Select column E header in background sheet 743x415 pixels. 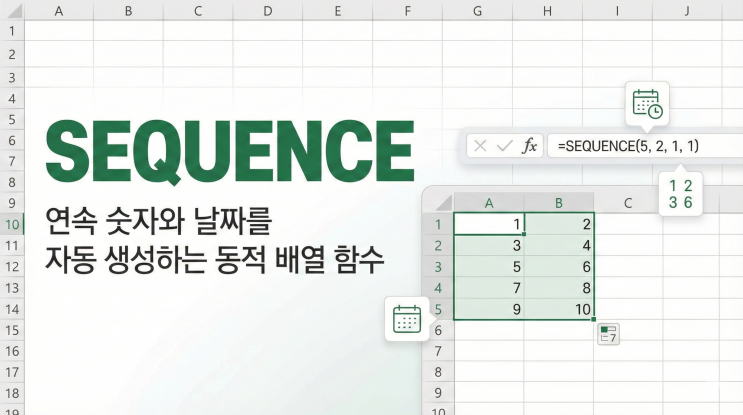[338, 10]
